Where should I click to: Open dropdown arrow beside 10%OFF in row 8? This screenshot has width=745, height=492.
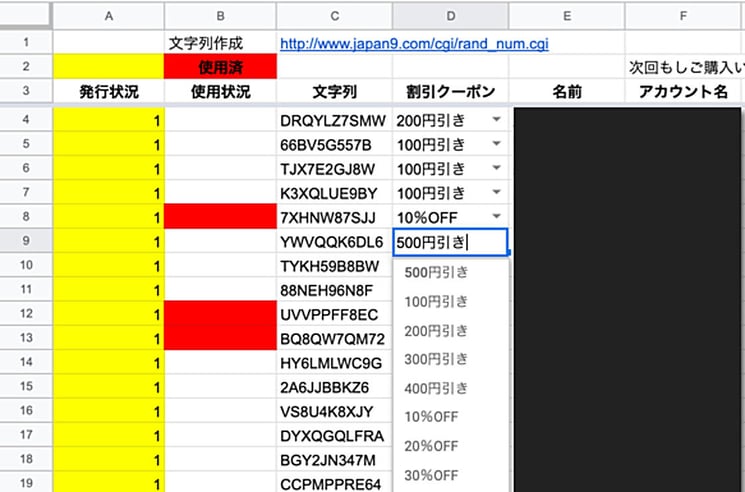(497, 216)
